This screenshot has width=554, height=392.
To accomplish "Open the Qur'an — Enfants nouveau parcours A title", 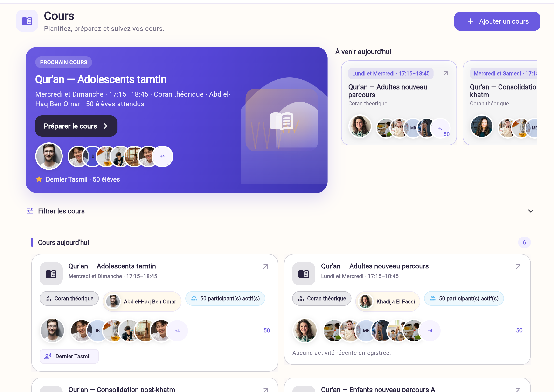I will point(378,389).
